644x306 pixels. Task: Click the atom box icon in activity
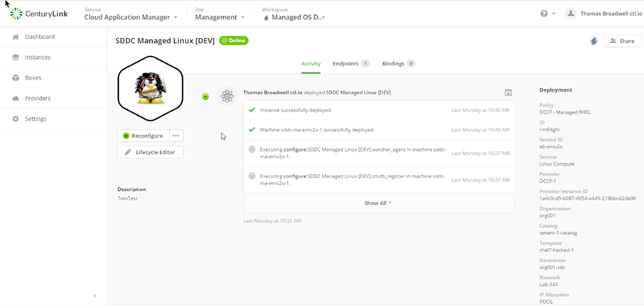point(227,97)
